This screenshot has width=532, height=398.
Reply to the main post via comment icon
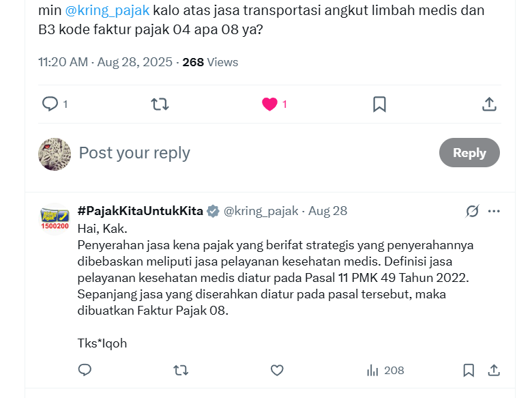click(50, 104)
